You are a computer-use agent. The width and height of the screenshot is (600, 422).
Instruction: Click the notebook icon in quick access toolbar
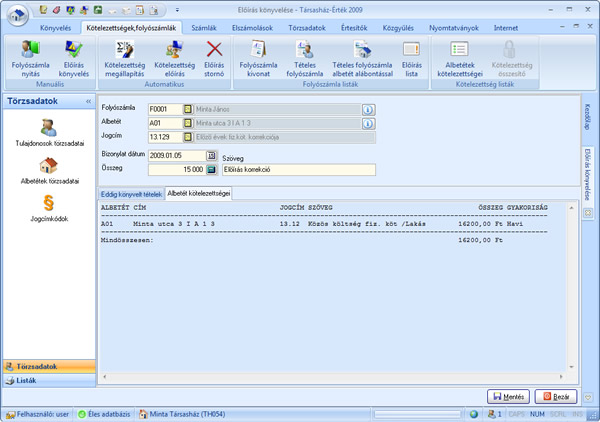43,10
